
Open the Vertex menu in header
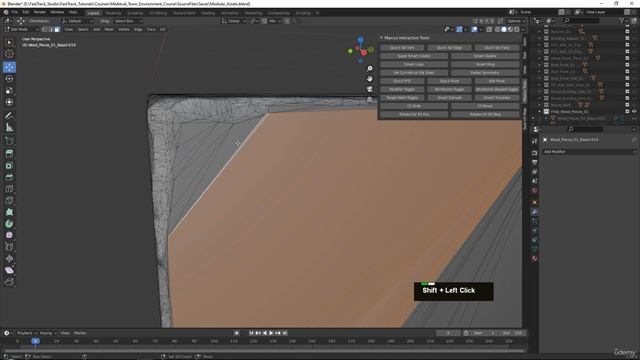point(124,29)
